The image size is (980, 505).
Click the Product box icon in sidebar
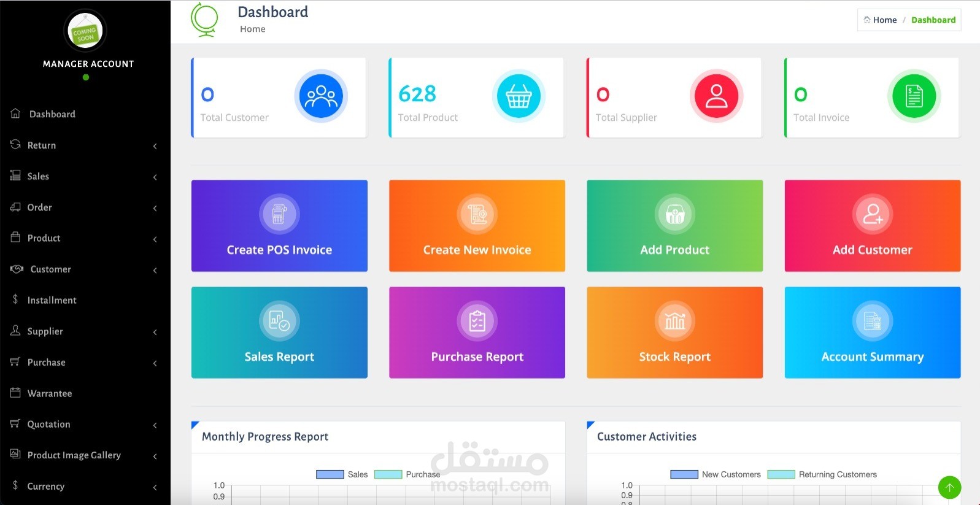point(15,237)
